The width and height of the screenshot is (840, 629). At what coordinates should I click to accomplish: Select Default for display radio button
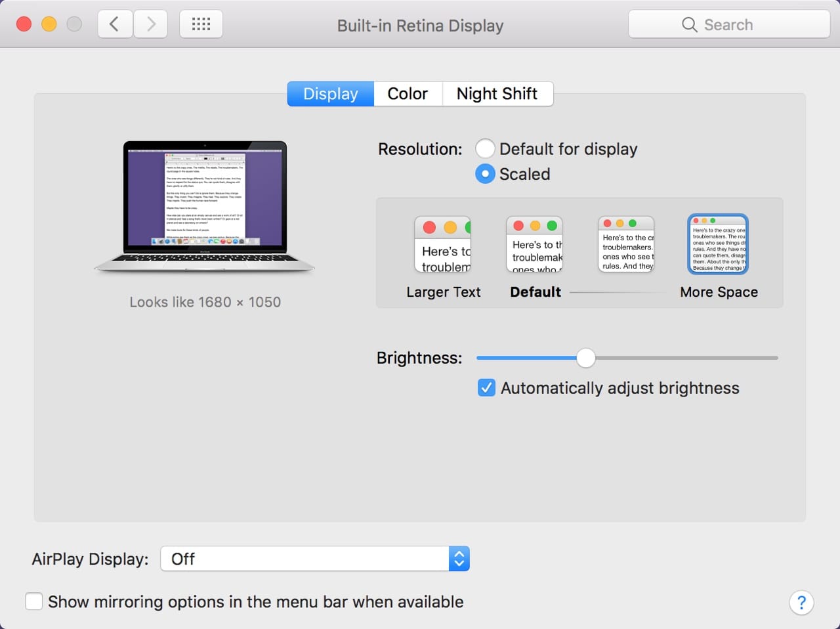485,149
